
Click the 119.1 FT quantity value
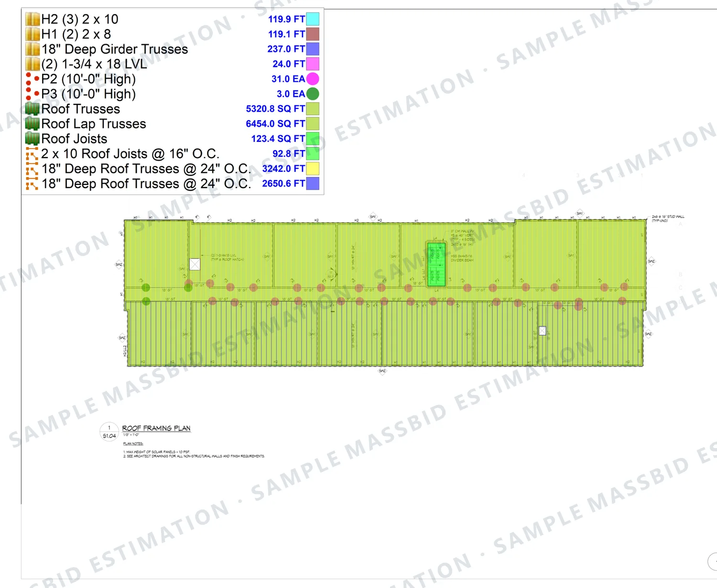[x=286, y=34]
